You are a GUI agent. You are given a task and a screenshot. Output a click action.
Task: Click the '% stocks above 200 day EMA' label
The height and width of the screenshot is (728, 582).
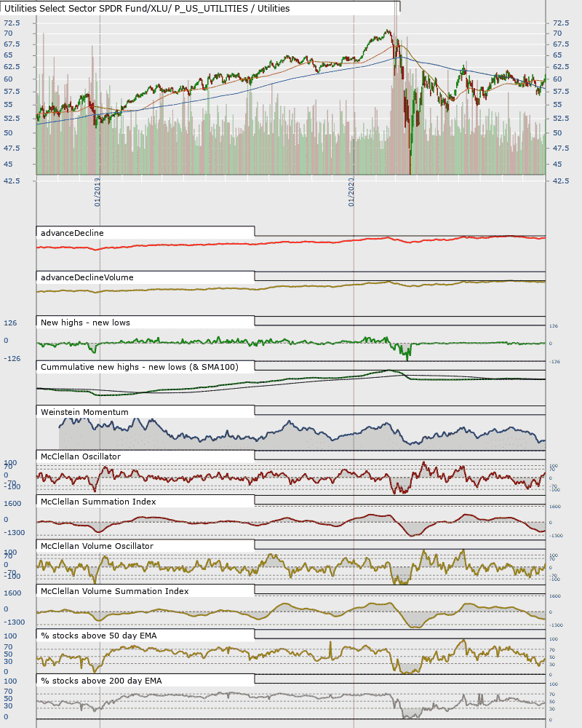101,681
